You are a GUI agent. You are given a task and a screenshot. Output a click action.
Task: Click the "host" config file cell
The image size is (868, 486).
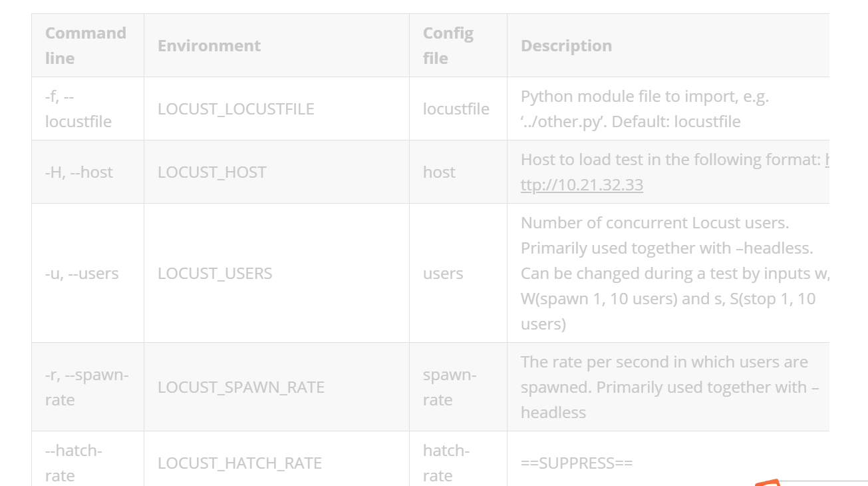(x=439, y=172)
